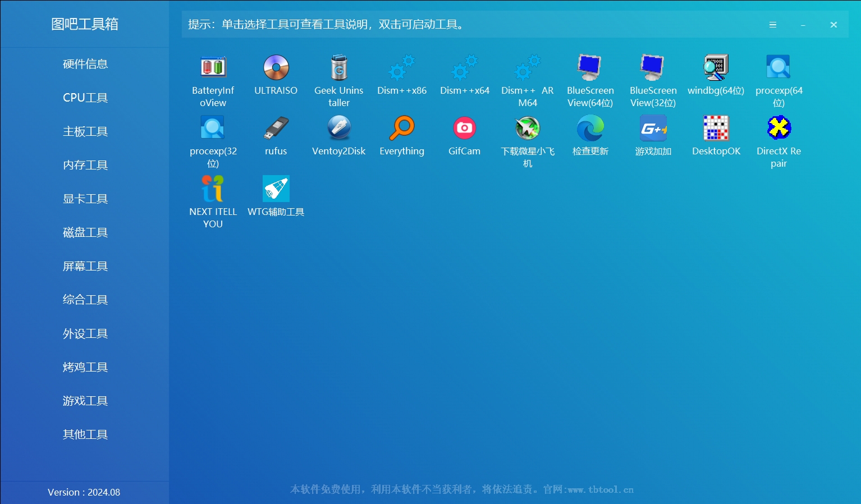The width and height of the screenshot is (861, 504).
Task: Open the hamburger menu in title bar
Action: (773, 25)
